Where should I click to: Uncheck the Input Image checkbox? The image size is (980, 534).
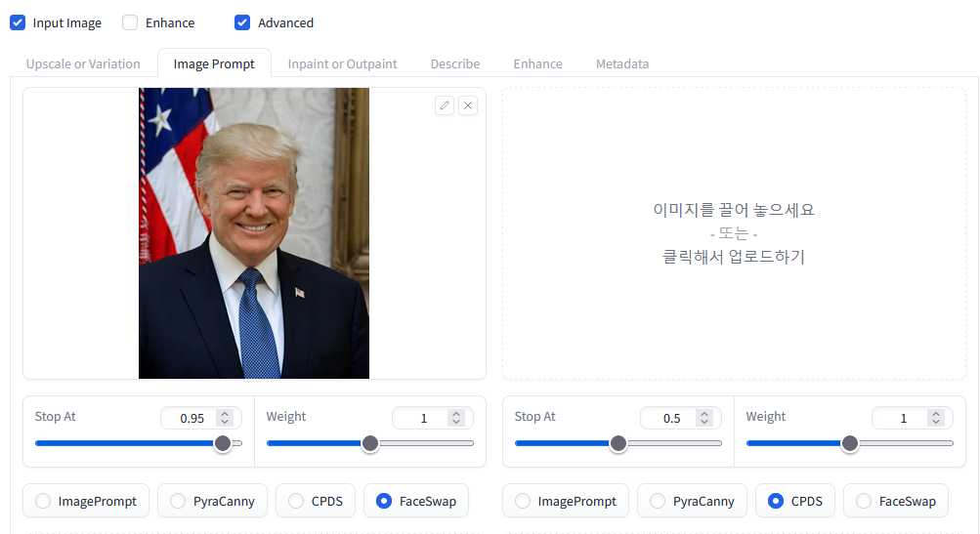pos(18,23)
